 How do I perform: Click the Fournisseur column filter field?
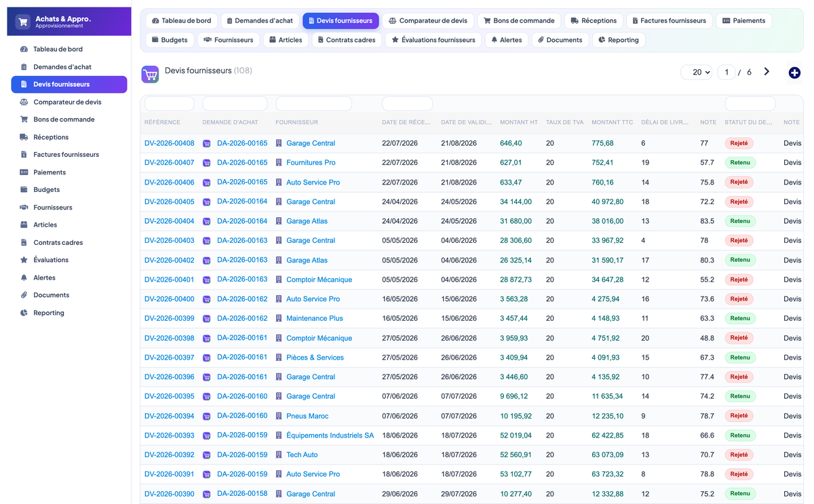(x=313, y=104)
